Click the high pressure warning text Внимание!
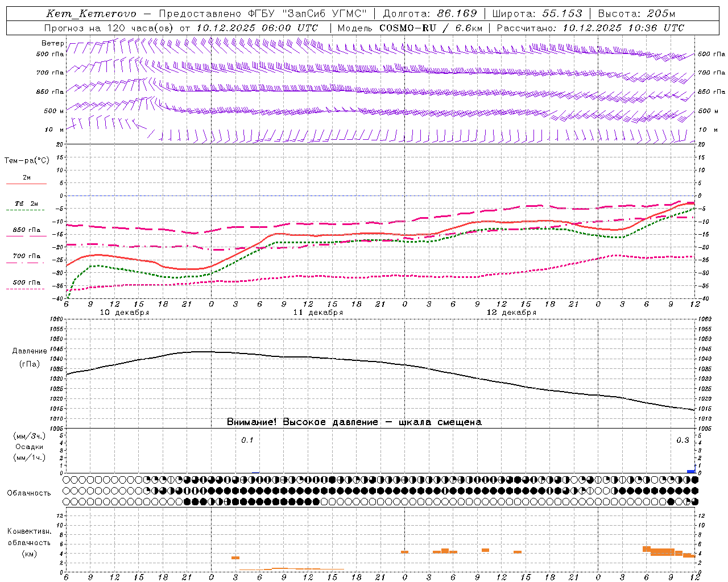The width and height of the screenshot is (728, 582). pos(252,422)
